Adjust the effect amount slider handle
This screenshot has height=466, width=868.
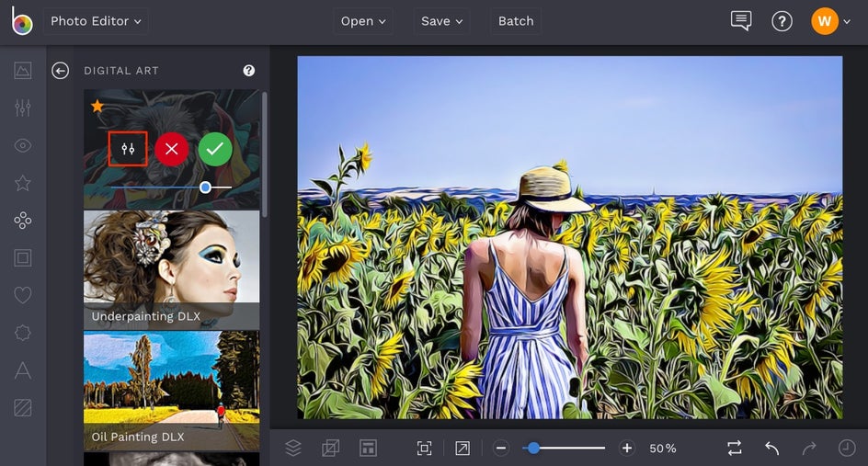[x=205, y=188]
